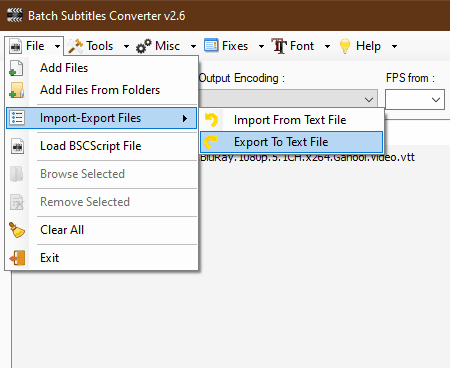Click the Load BSCScript File icon
The height and width of the screenshot is (368, 450).
pyautogui.click(x=17, y=146)
